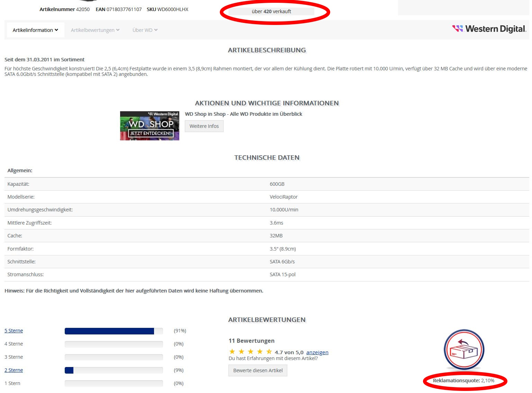The image size is (532, 393).
Task: Click the Modellserie: row label
Action: pos(21,197)
